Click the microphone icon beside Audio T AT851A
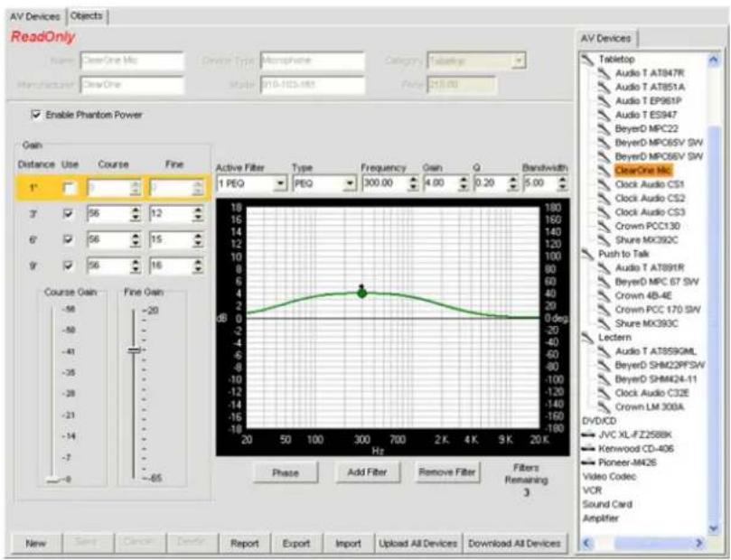 point(604,87)
